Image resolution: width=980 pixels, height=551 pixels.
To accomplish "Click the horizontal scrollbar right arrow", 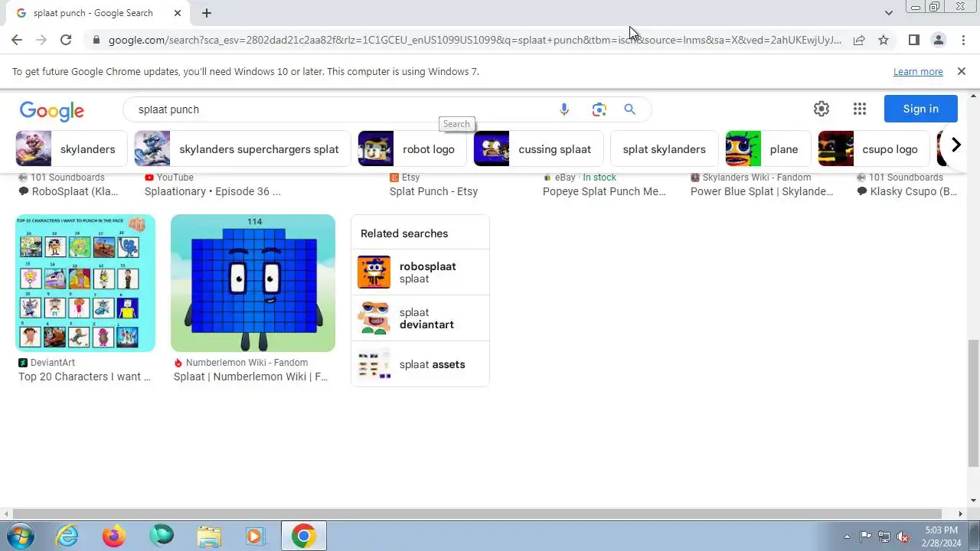I will click(961, 514).
